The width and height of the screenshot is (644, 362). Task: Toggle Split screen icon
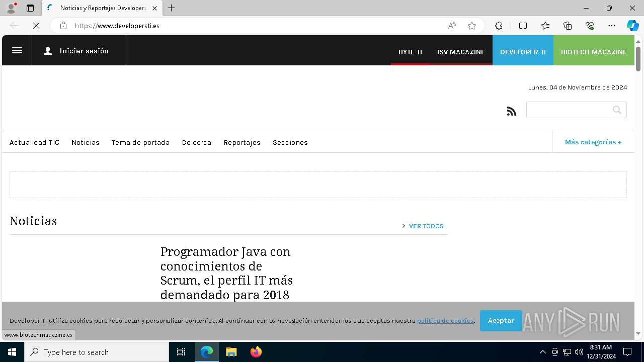pyautogui.click(x=523, y=26)
